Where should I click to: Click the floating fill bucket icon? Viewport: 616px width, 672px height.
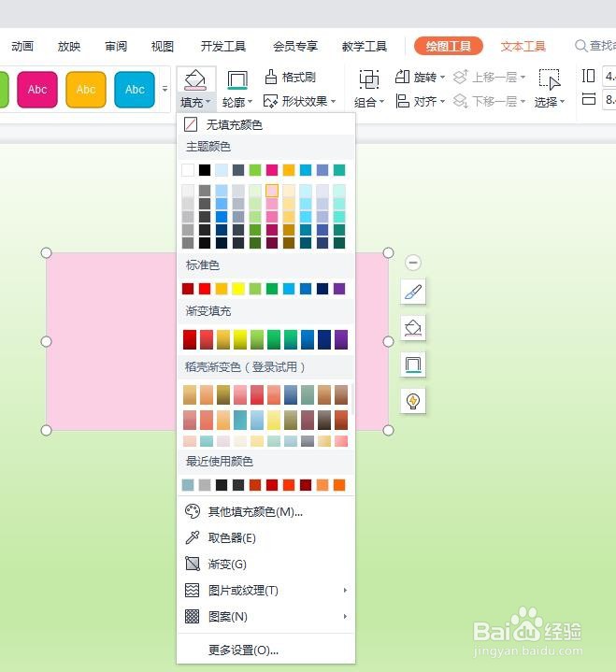(x=413, y=328)
